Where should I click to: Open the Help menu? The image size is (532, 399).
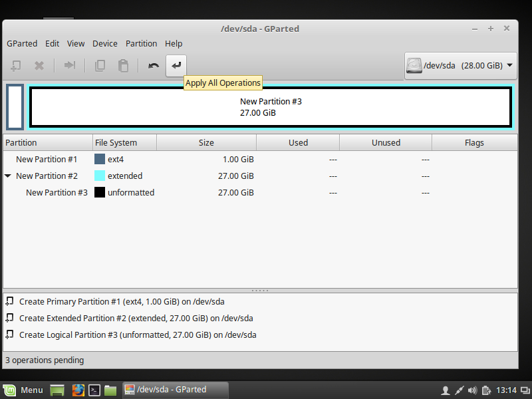tap(174, 44)
